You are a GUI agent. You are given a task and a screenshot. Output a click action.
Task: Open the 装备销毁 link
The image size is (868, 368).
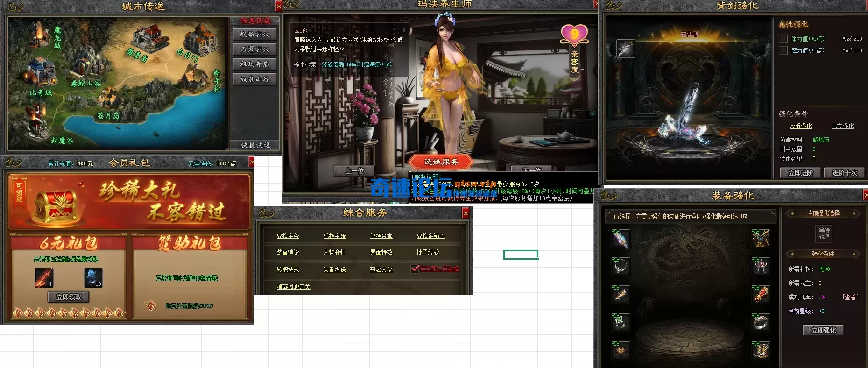[x=288, y=252]
